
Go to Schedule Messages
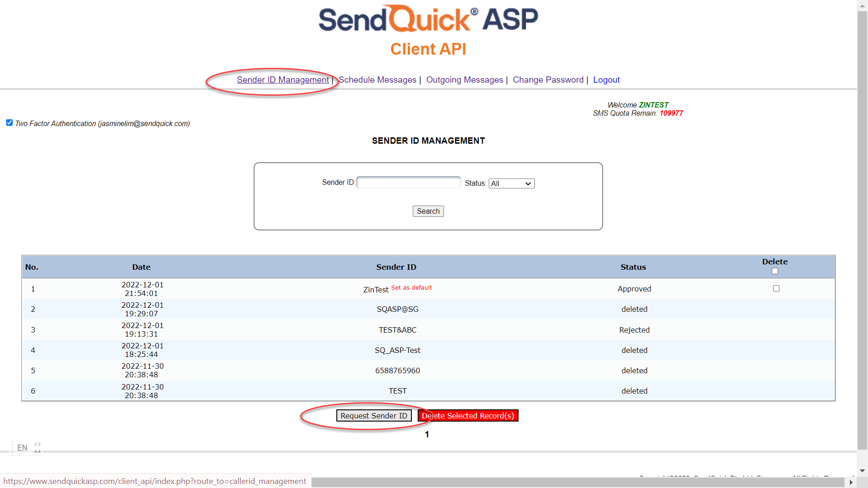click(377, 80)
